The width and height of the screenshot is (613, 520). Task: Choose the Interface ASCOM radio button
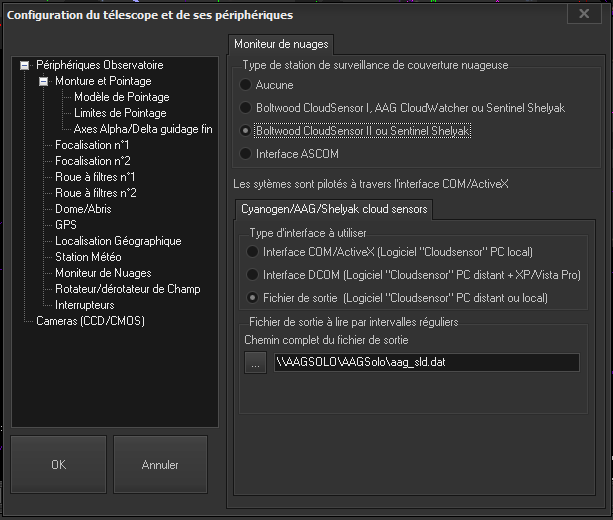pos(247,153)
